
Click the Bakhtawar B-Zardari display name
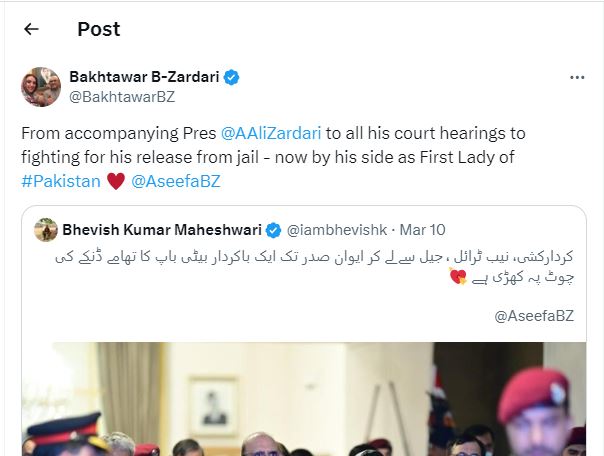tap(144, 77)
